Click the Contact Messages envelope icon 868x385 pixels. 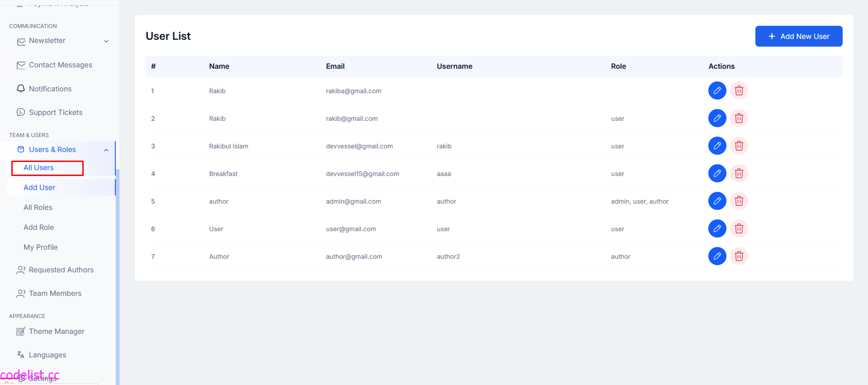(x=21, y=65)
